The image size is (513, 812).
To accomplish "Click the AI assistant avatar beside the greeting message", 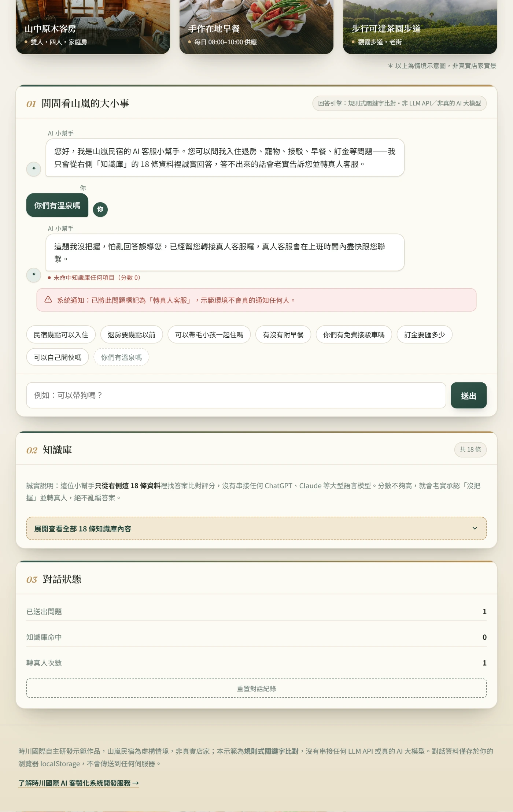I will 34,168.
